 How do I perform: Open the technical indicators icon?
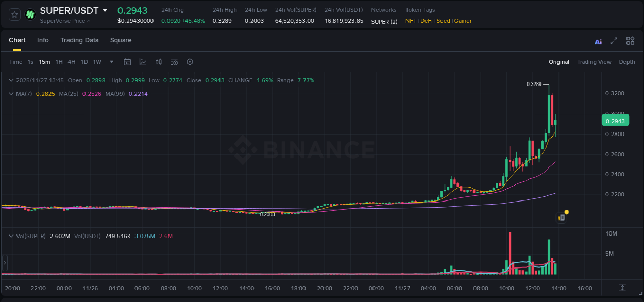pyautogui.click(x=158, y=62)
